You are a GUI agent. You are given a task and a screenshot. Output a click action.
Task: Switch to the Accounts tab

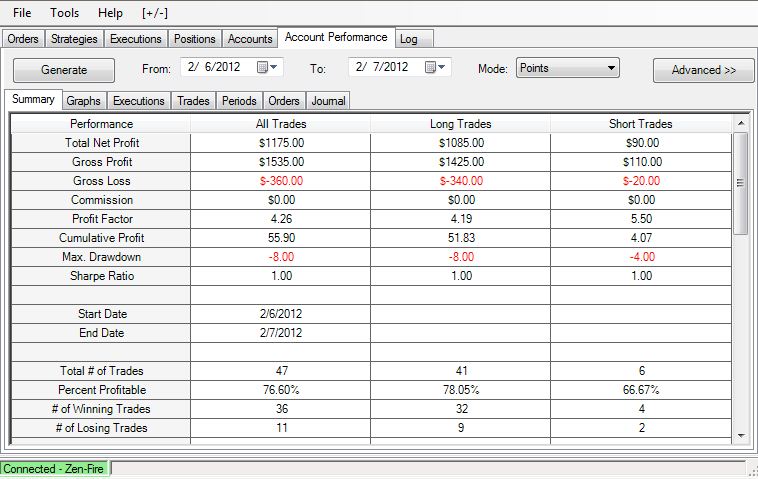[250, 39]
